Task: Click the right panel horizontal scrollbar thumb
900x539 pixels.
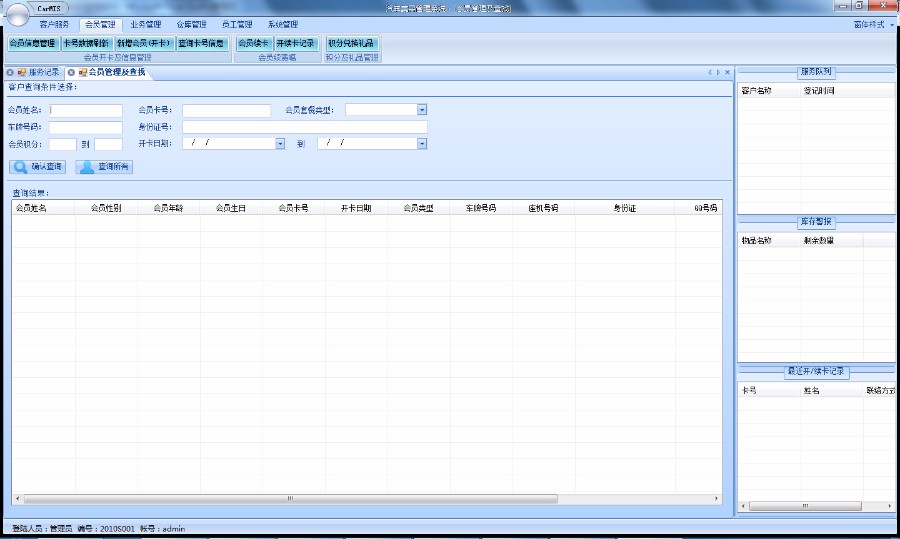Action: click(805, 506)
